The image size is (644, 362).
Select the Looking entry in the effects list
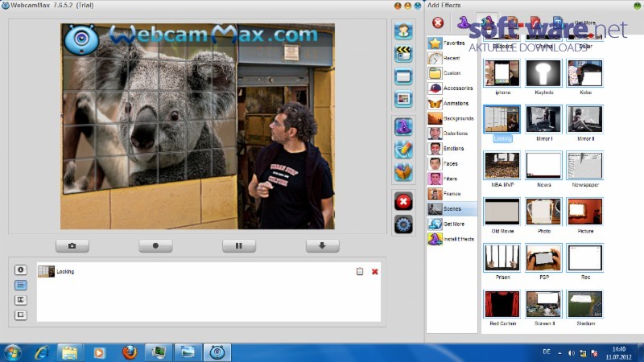point(208,271)
